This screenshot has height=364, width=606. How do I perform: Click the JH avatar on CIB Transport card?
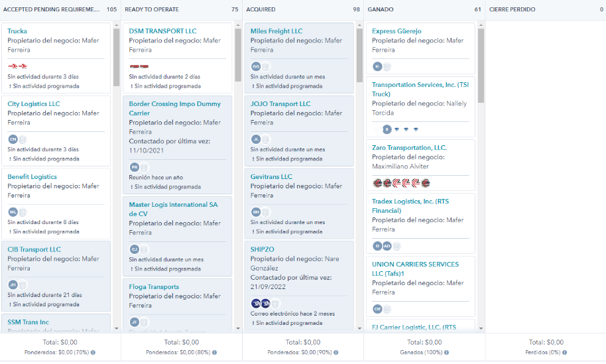pyautogui.click(x=13, y=285)
